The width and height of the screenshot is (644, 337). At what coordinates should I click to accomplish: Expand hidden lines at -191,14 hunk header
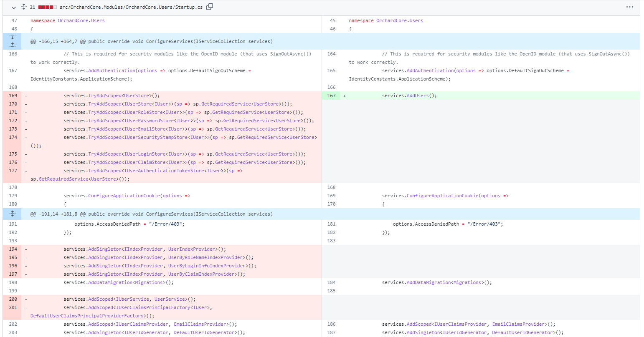click(x=13, y=214)
